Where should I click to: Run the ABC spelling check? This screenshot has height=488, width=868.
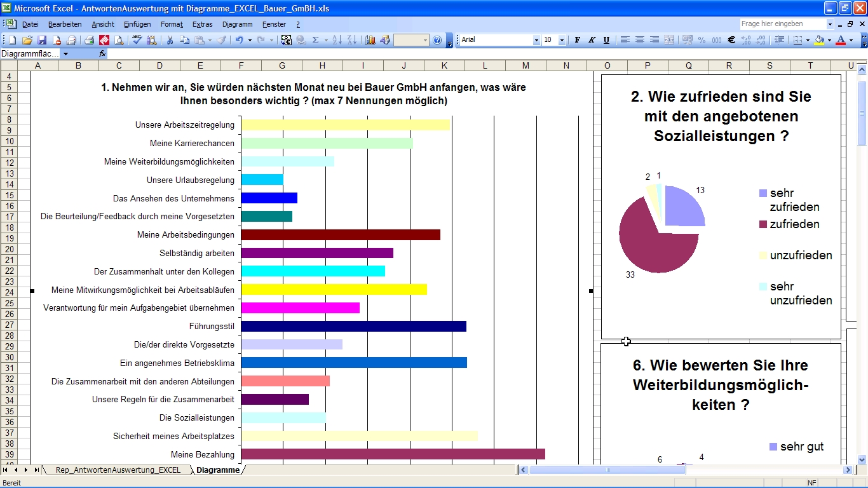click(x=137, y=40)
